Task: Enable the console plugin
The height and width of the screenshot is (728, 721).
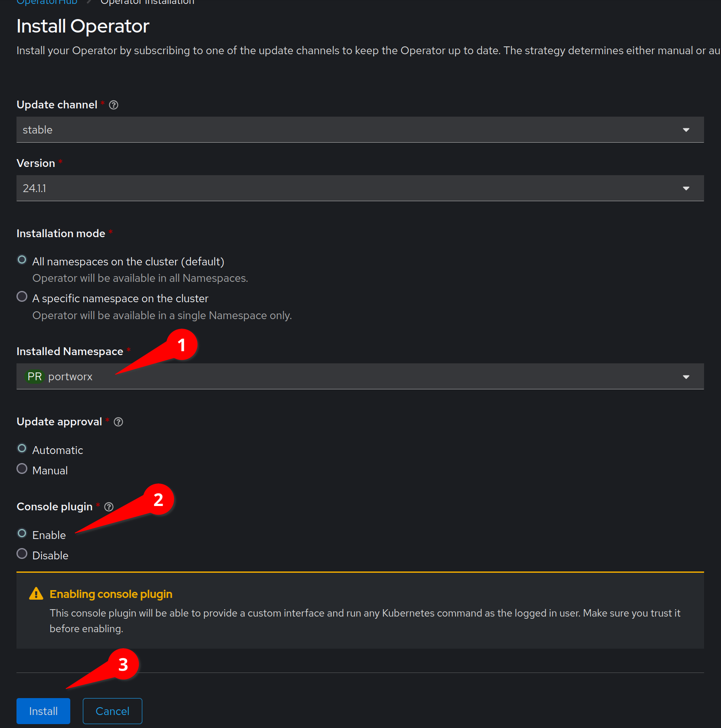Action: [x=22, y=533]
